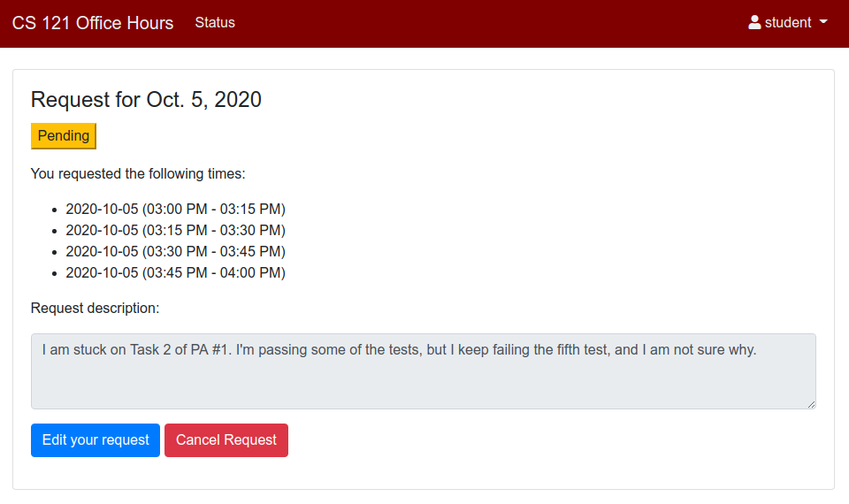Click the user profile icon in navbar

point(754,23)
